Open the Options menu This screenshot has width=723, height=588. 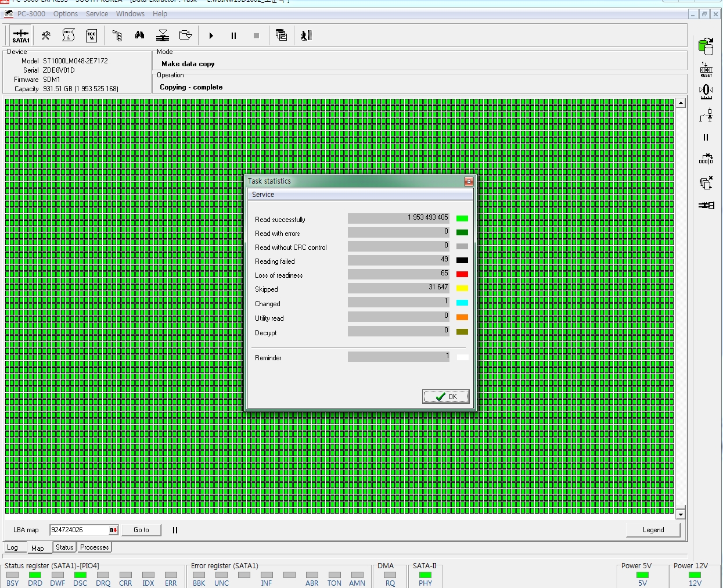point(66,14)
